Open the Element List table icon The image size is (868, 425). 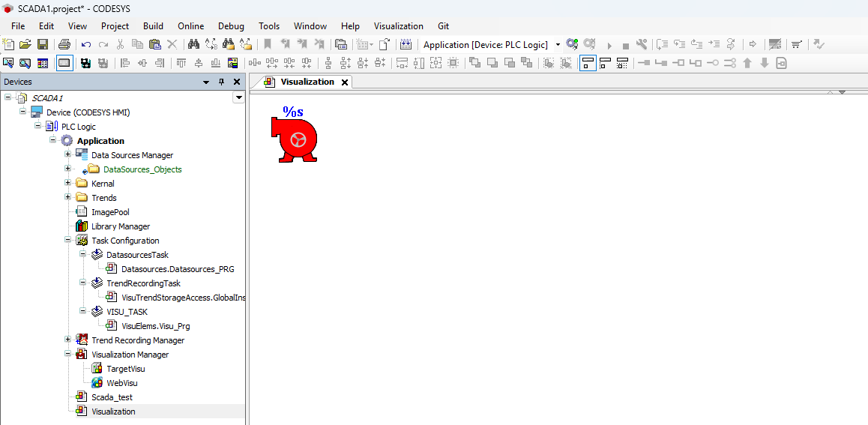[x=43, y=63]
